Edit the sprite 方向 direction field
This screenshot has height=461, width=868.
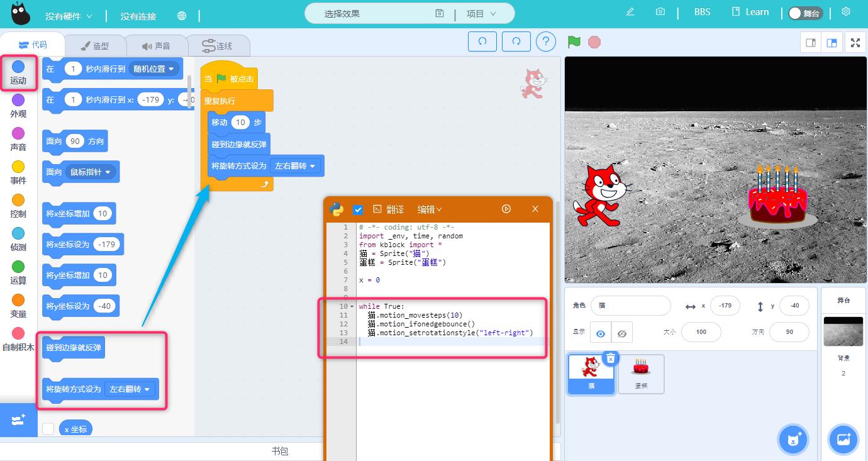coord(789,332)
